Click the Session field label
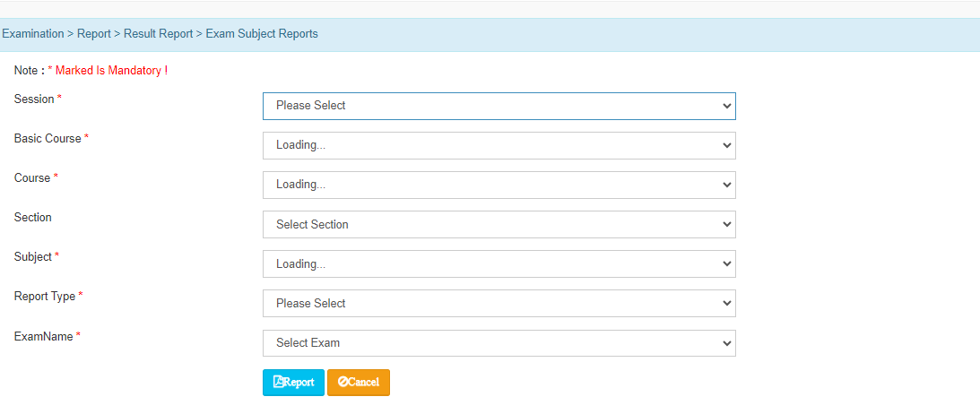Viewport: 980px width, 414px height. [34, 99]
